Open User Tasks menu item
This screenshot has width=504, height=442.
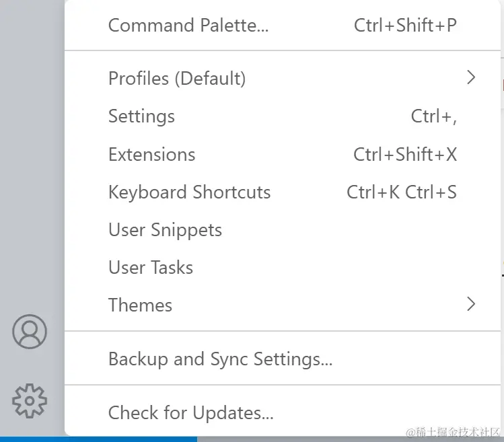(151, 268)
